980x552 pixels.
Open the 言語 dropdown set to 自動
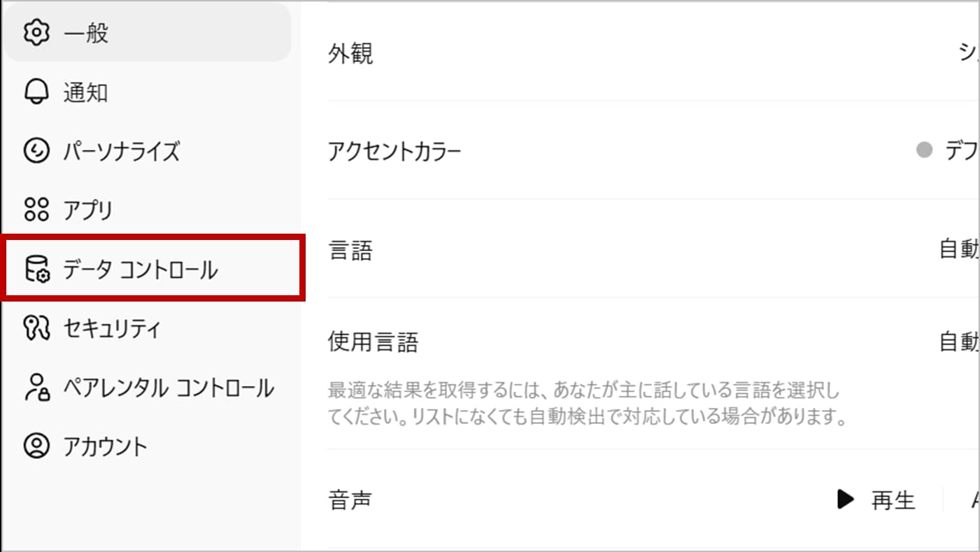[958, 250]
